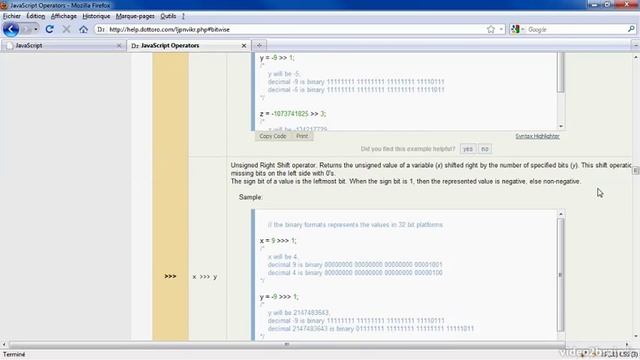Open the Fichier menu

11,16
